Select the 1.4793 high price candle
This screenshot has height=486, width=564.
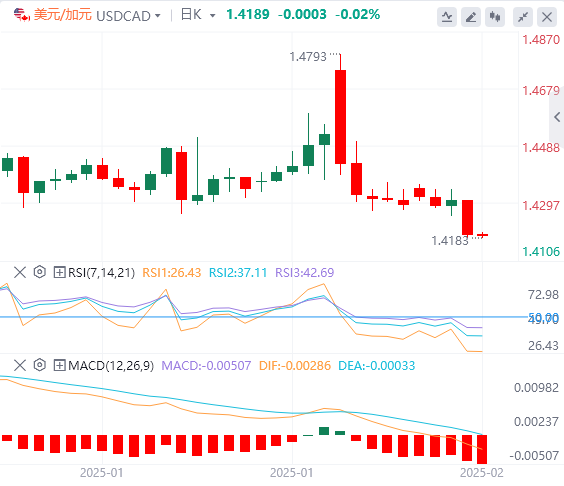click(x=340, y=114)
